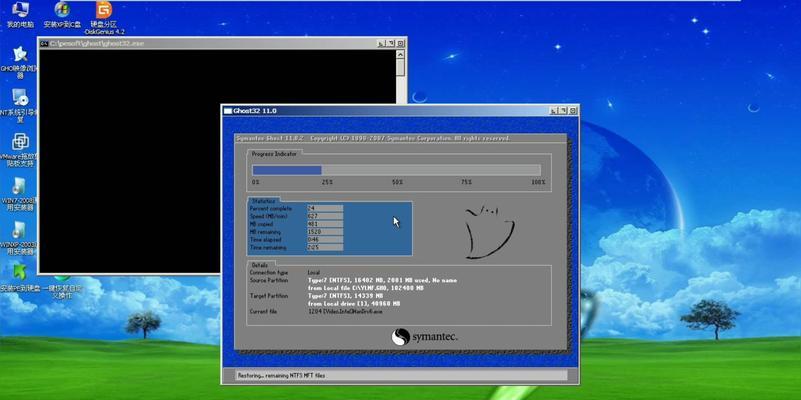This screenshot has width=801, height=400.
Task: Close the Ghost32 11.0 window
Action: 572,110
